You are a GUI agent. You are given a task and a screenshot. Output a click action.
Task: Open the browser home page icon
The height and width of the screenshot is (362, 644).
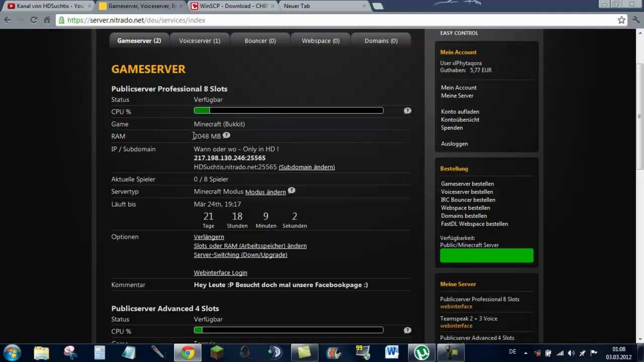click(x=47, y=20)
